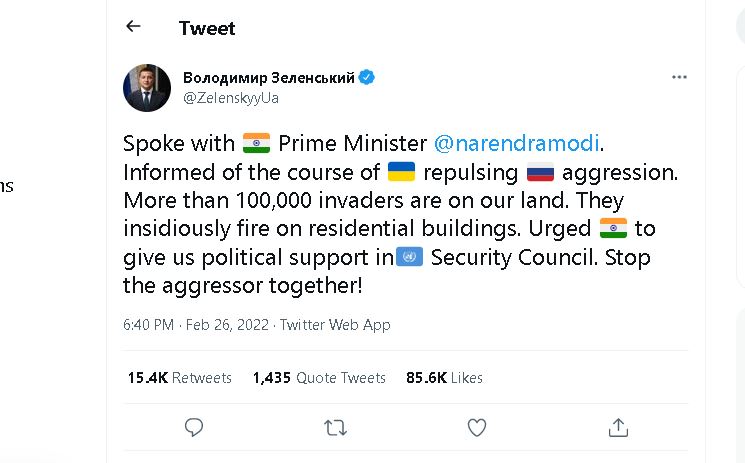The height and width of the screenshot is (463, 745).
Task: Click the Tweet header title
Action: [x=207, y=28]
